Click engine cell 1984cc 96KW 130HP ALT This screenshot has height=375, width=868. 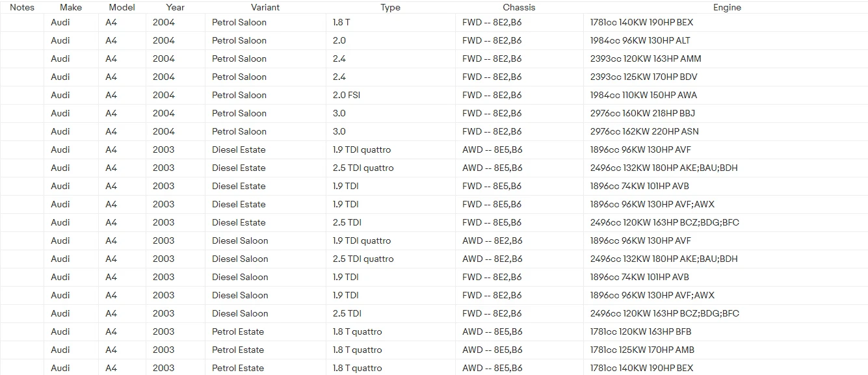(640, 40)
